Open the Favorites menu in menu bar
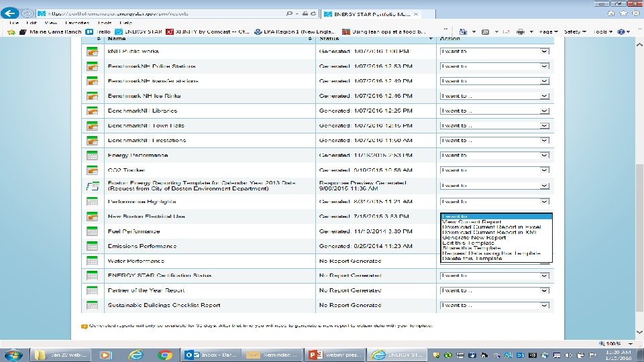This screenshot has height=362, width=644. [77, 23]
